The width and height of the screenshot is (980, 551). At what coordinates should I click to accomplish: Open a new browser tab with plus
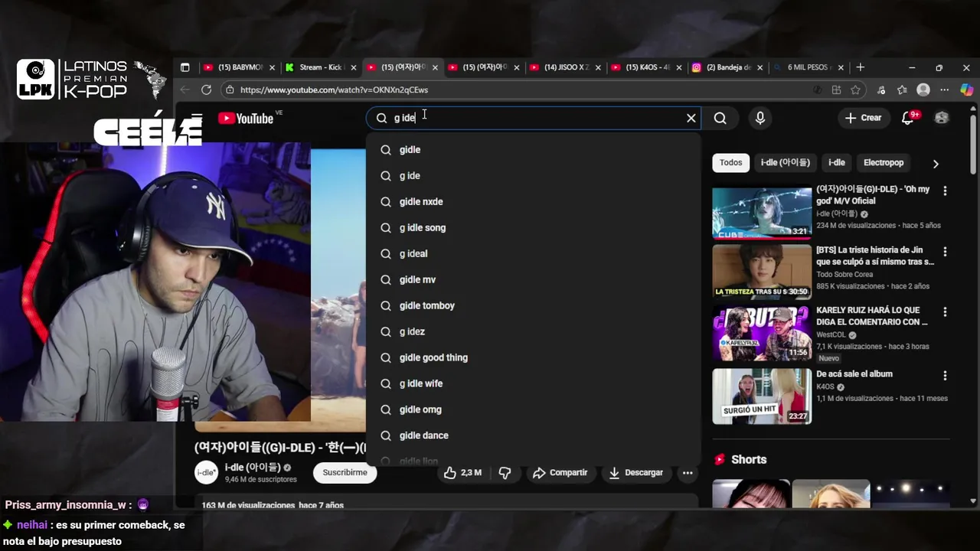click(861, 67)
